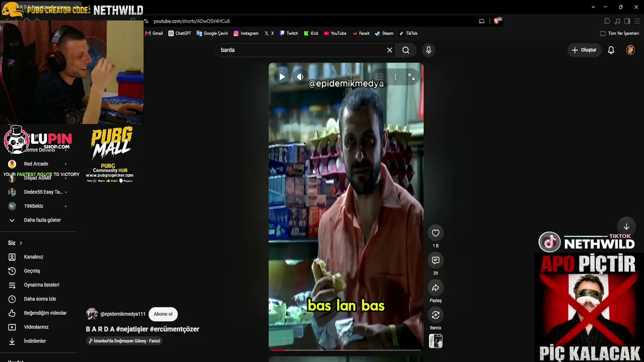Open the Gmail bookmark
644x362 pixels.
coord(154,33)
